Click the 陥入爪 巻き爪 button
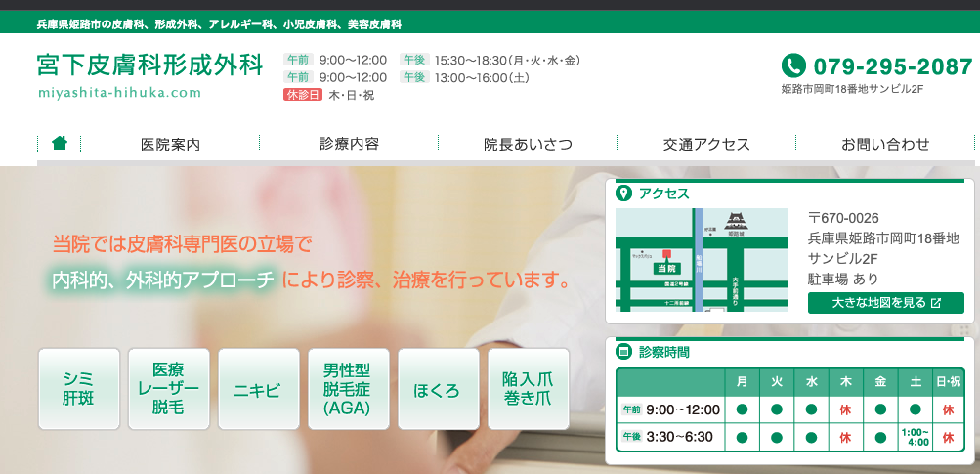980x474 pixels. [x=529, y=389]
